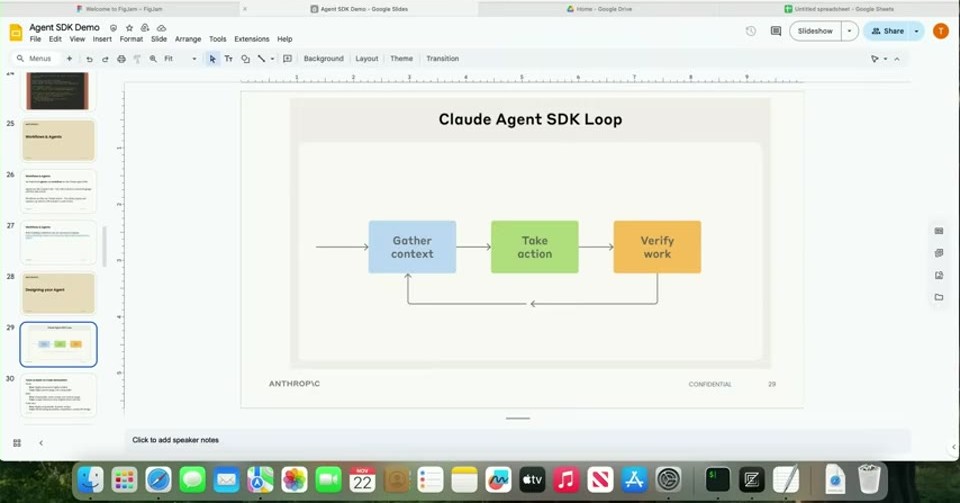Click the undo arrow icon
Image resolution: width=960 pixels, height=503 pixels.
click(x=89, y=59)
